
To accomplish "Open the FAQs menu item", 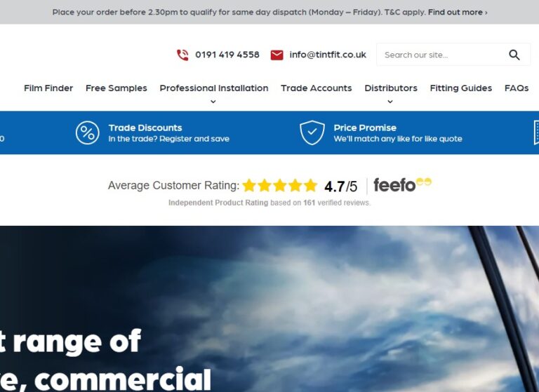I will point(517,88).
